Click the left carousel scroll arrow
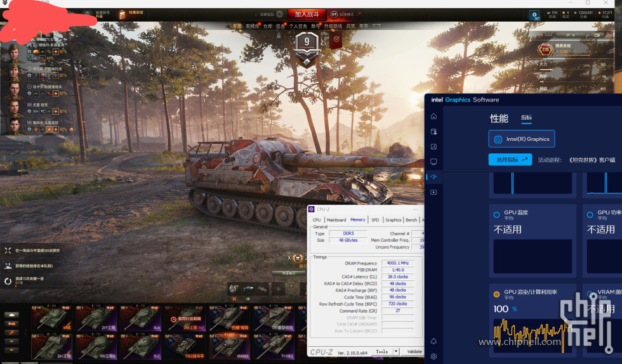The height and width of the screenshot is (364, 622). pos(26,332)
